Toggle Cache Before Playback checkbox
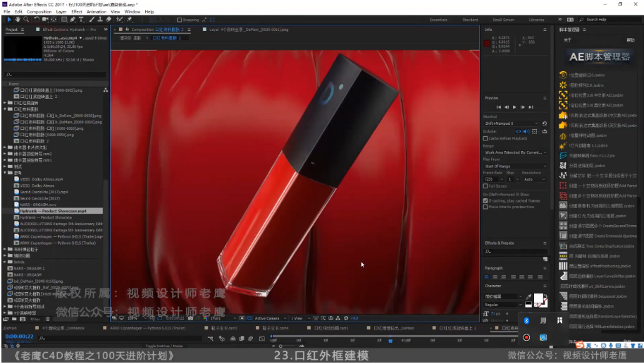The height and width of the screenshot is (364, 644). point(485,138)
